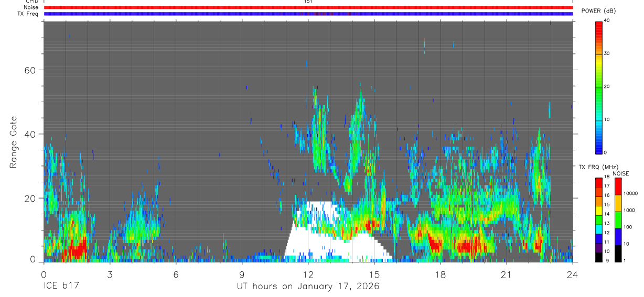Click the 18 tick on UT hours axis
Viewport: 644px width, 297px height.
(x=440, y=274)
